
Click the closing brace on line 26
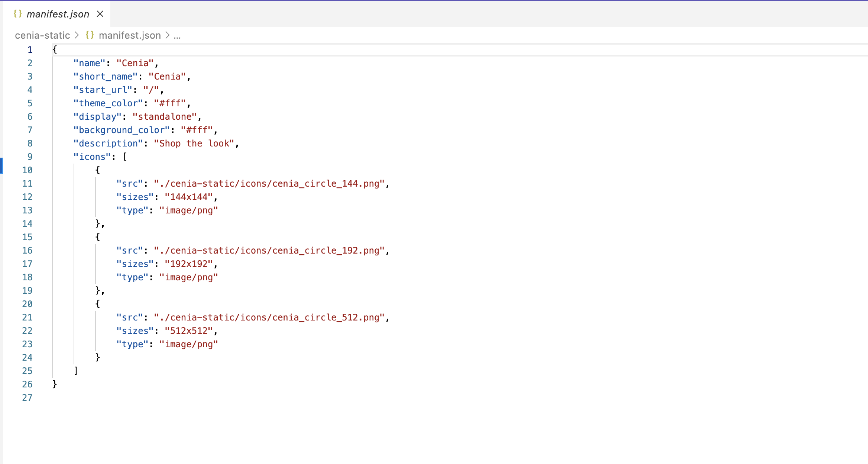coord(55,384)
